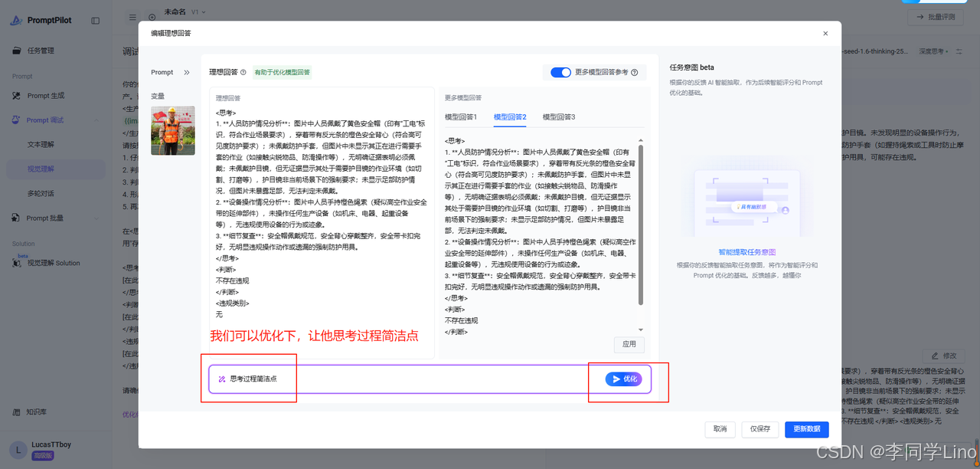Screen dimensions: 980x469
Task: Collapse the sidebar with the panel icon
Action: click(96, 21)
